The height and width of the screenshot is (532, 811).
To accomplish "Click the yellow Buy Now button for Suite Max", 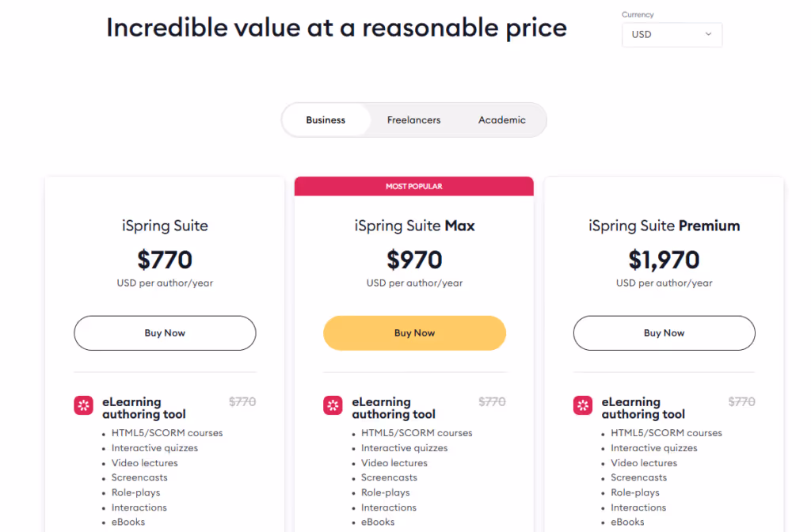I will pos(414,332).
